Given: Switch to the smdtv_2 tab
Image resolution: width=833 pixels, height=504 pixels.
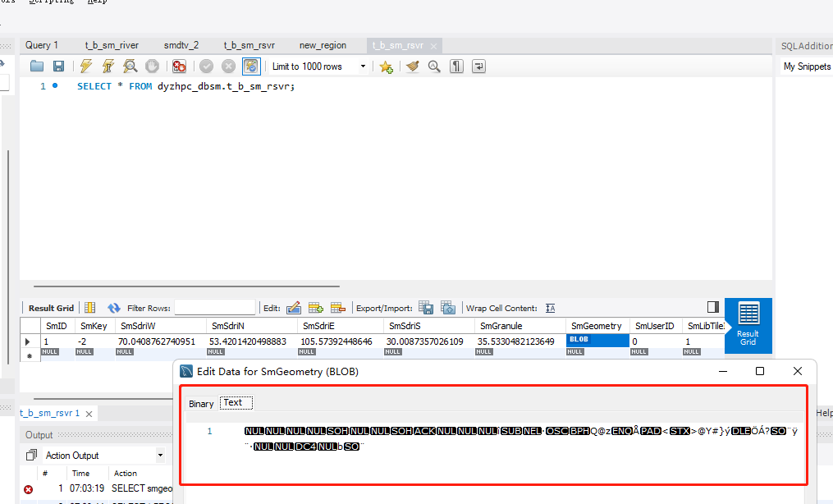Looking at the screenshot, I should point(181,45).
